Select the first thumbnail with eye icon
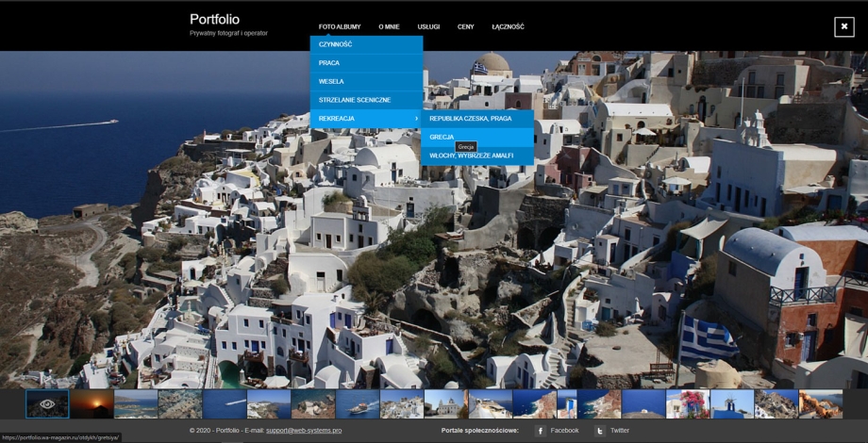 [x=47, y=404]
